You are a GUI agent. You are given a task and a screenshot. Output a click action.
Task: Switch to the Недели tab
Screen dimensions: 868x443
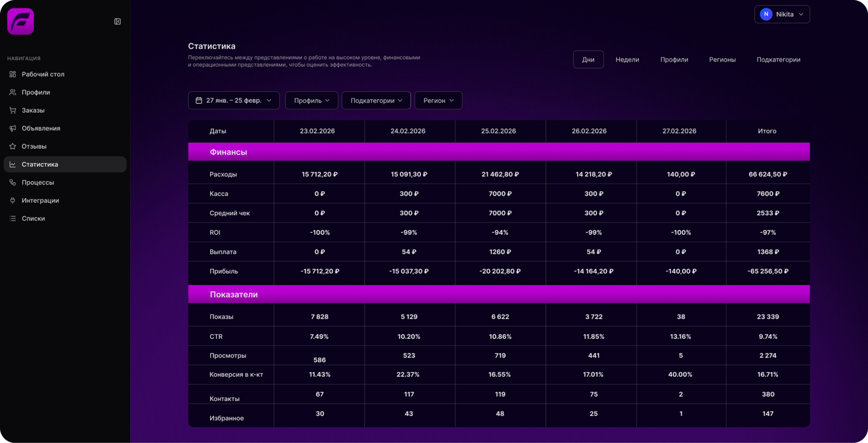point(627,60)
